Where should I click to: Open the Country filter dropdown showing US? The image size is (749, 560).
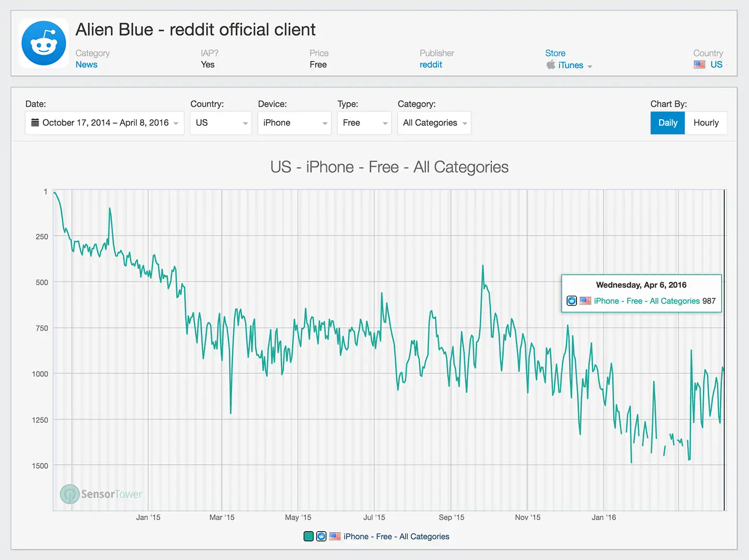pyautogui.click(x=221, y=123)
